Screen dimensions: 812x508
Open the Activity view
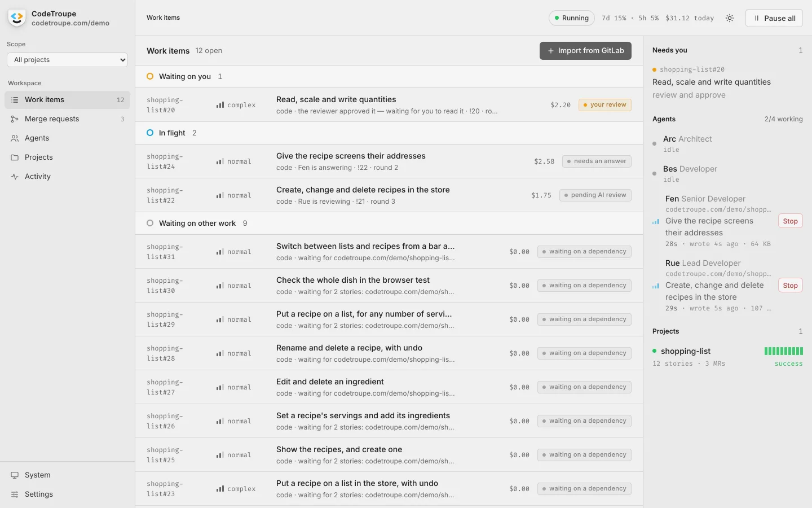click(67, 177)
